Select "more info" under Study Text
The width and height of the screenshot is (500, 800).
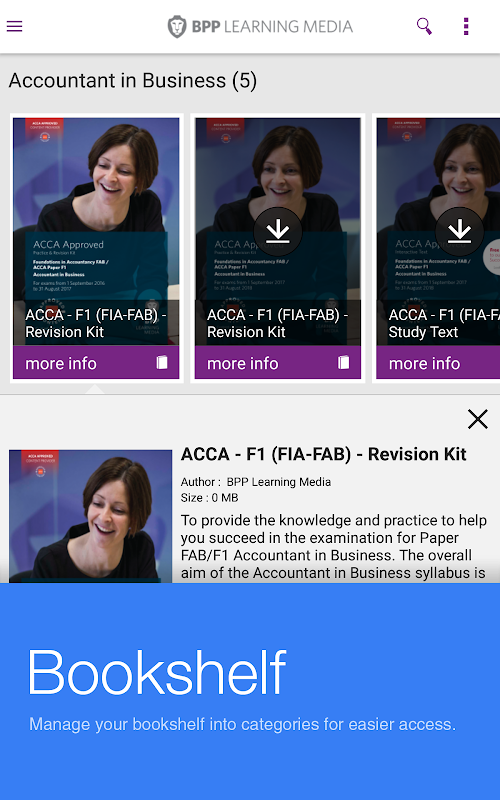click(424, 363)
